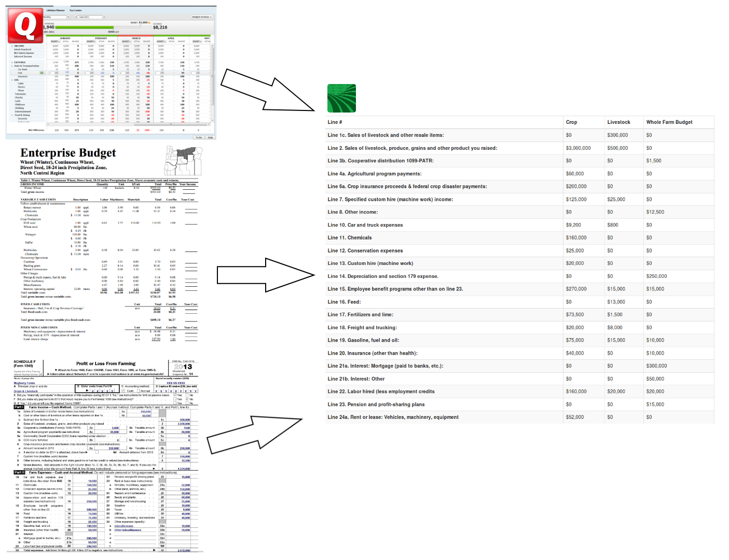This screenshot has width=729, height=560.
Task: Click the green spending progress bar
Action: [83, 27]
